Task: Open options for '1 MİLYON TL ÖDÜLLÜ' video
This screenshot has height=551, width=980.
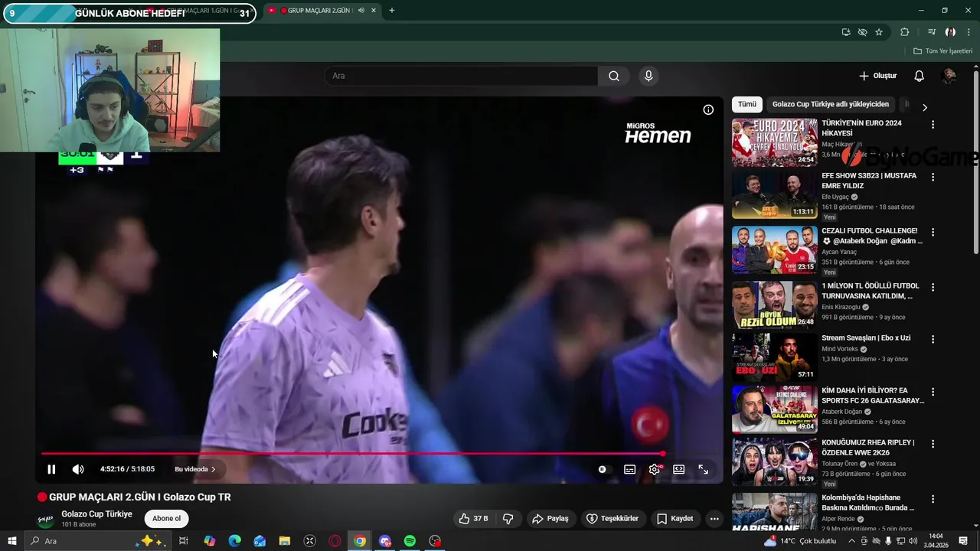Action: (x=933, y=287)
